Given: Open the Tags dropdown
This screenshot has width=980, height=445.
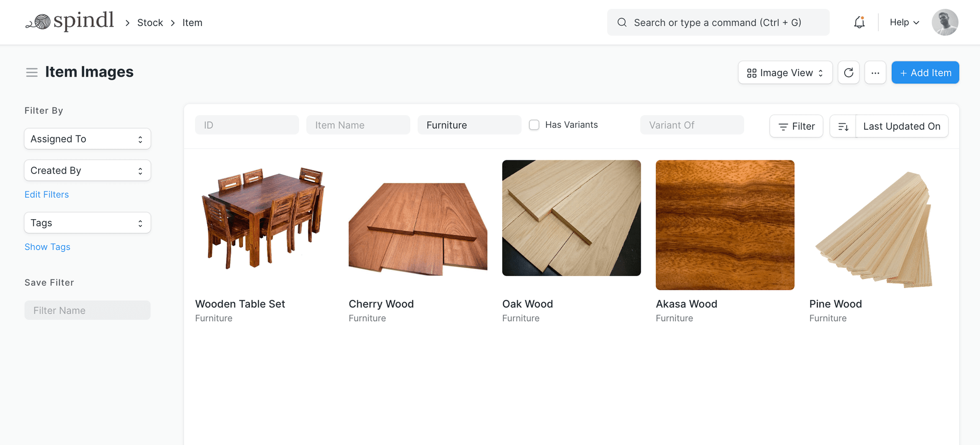Looking at the screenshot, I should click(87, 223).
